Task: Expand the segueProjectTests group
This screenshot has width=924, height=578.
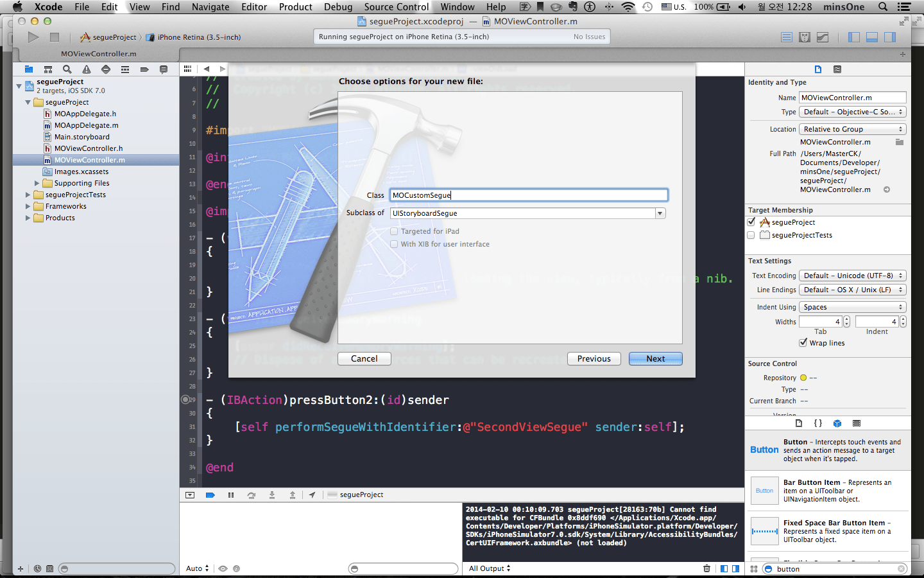Action: tap(28, 195)
